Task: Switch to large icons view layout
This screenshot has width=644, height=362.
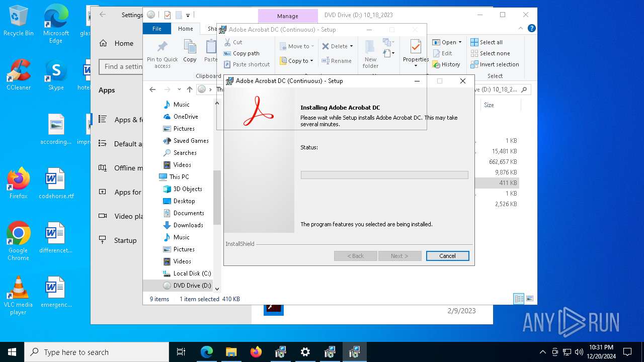Action: (x=529, y=299)
